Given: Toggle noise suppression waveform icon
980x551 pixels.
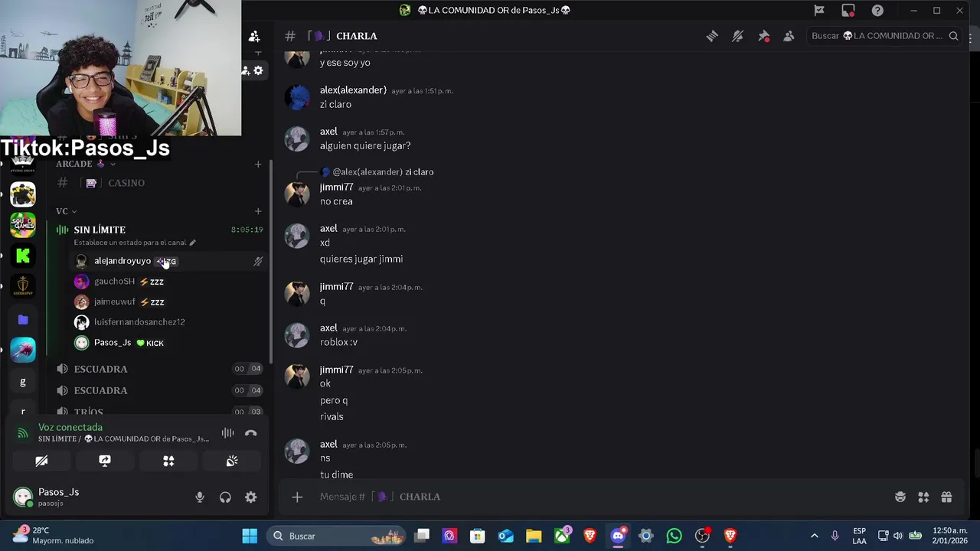Looking at the screenshot, I should [x=227, y=433].
